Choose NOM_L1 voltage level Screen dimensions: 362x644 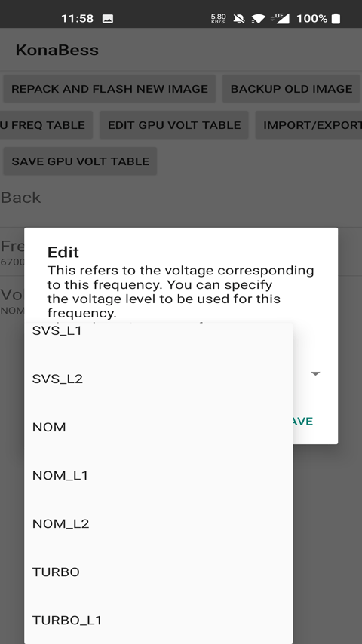coord(158,475)
